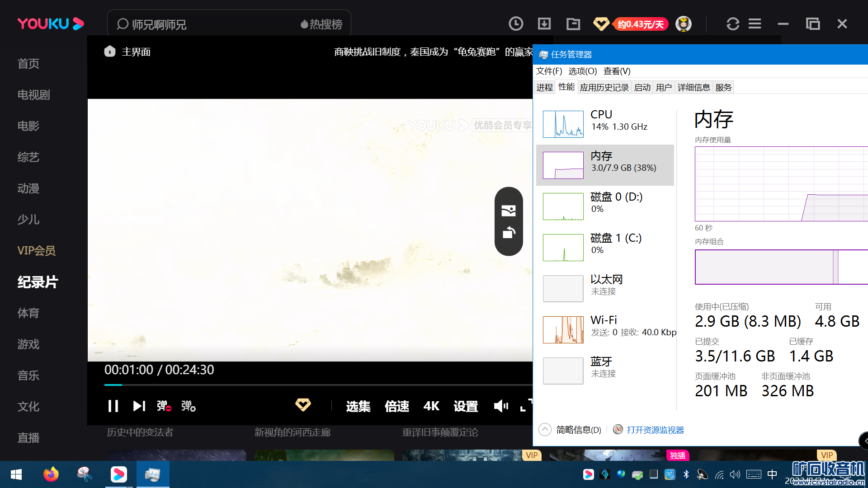The height and width of the screenshot is (488, 868).
Task: Click the screenshot icon on the video's floating panel
Action: pyautogui.click(x=509, y=211)
